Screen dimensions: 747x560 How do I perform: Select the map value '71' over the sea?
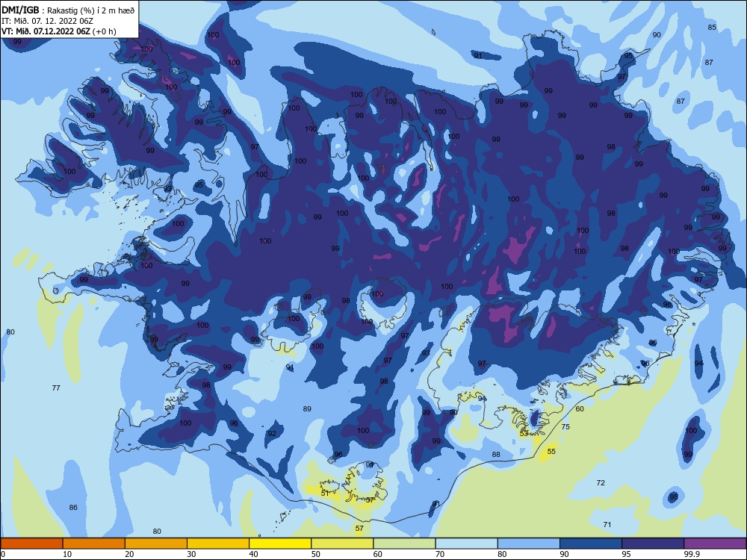pyautogui.click(x=607, y=525)
